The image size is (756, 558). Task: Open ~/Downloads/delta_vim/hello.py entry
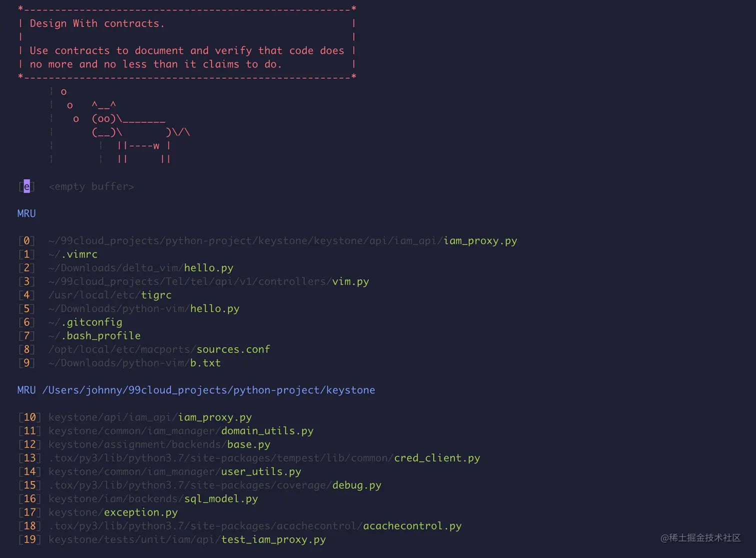[x=126, y=267]
